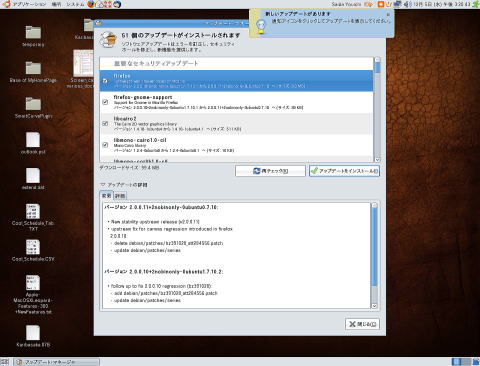The image size is (480, 366).
Task: Click the update manager package box icon
Action: (108, 40)
